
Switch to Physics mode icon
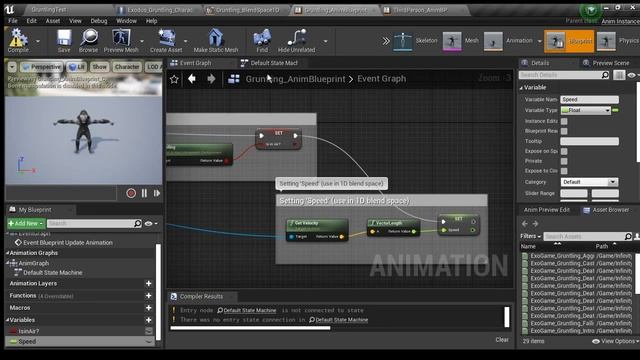click(606, 41)
